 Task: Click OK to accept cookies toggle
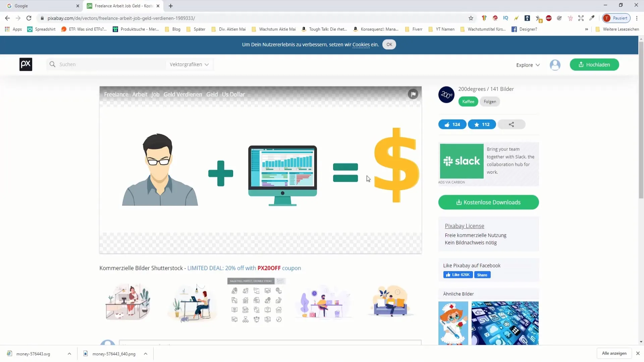point(389,44)
